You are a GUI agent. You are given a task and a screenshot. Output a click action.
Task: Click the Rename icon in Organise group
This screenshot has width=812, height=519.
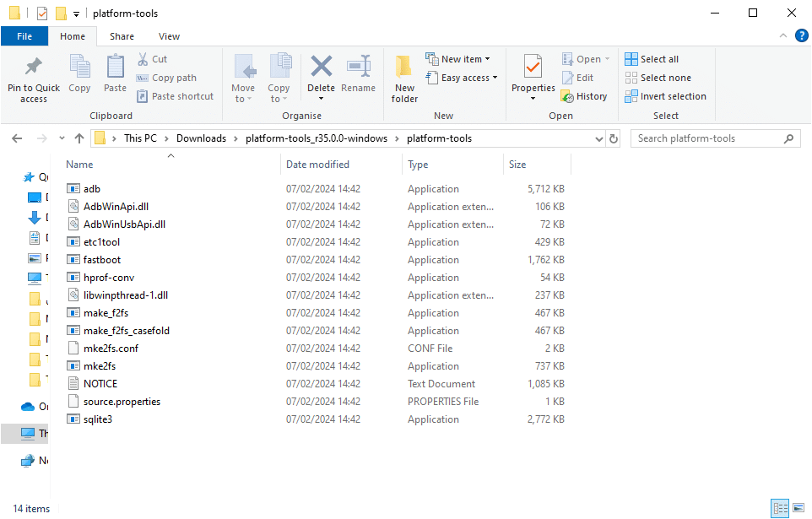[x=359, y=68]
